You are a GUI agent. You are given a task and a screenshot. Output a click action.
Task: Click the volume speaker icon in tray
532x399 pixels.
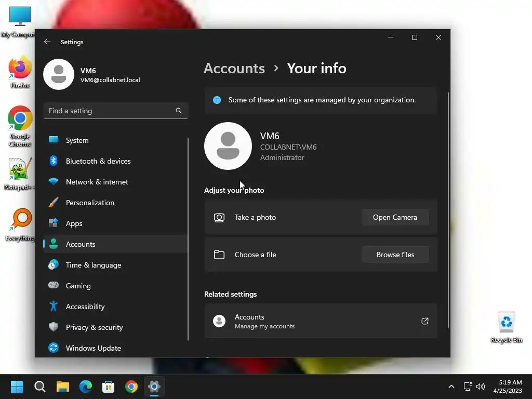click(481, 387)
